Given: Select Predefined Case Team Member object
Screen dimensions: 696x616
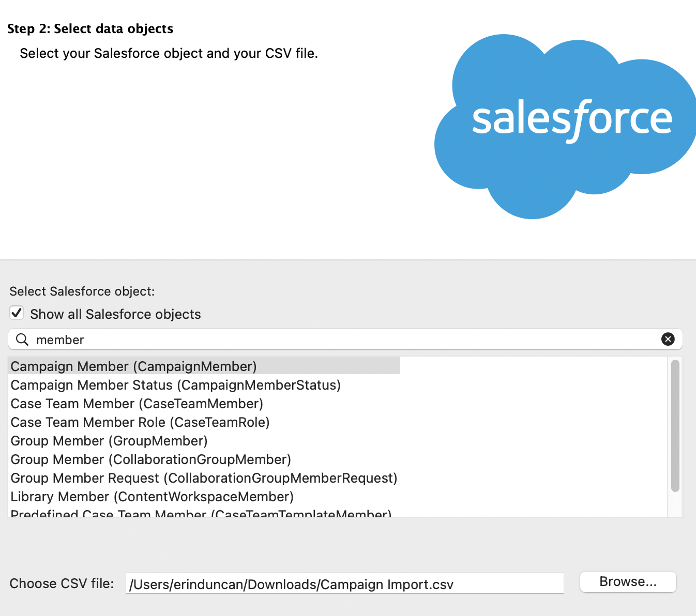Looking at the screenshot, I should [201, 513].
